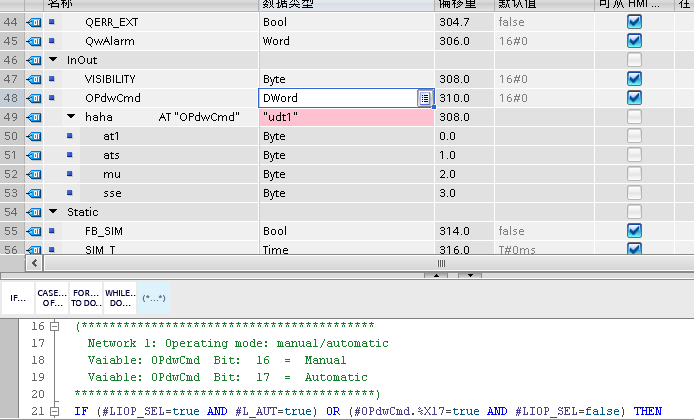The height and width of the screenshot is (420, 694).
Task: Uncheck HMI accessible for FB_SIM
Action: coord(634,231)
